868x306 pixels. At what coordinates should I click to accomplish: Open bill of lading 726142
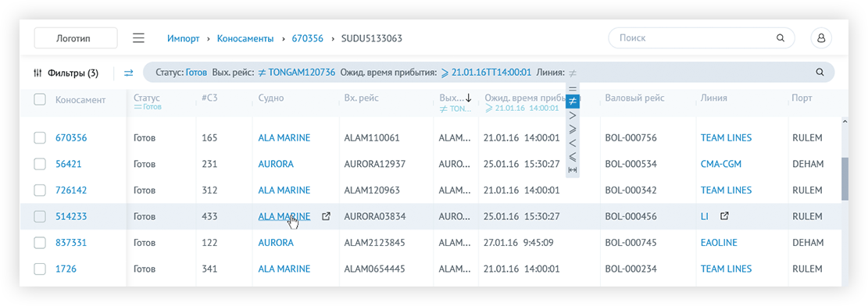pyautogui.click(x=71, y=190)
